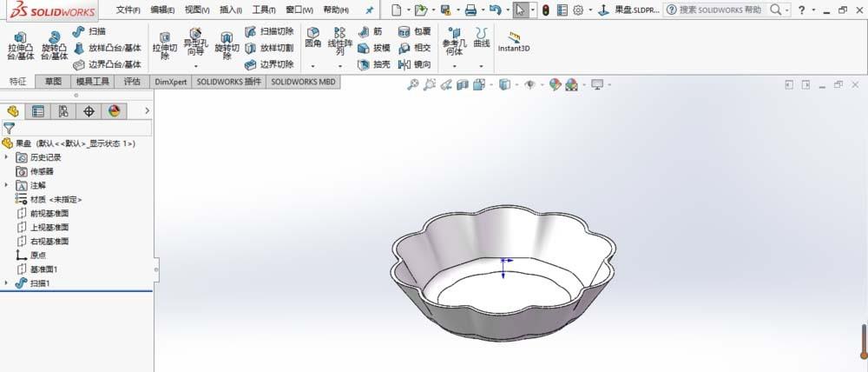Viewport: 868px width, 372px height.
Task: Open the 插入(I) menu
Action: (x=231, y=10)
